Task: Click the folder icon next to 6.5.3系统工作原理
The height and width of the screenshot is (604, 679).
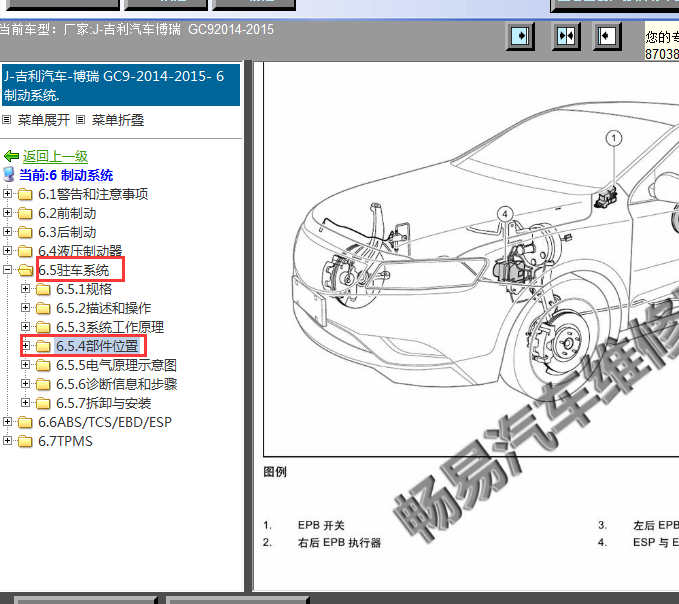Action: (43, 327)
